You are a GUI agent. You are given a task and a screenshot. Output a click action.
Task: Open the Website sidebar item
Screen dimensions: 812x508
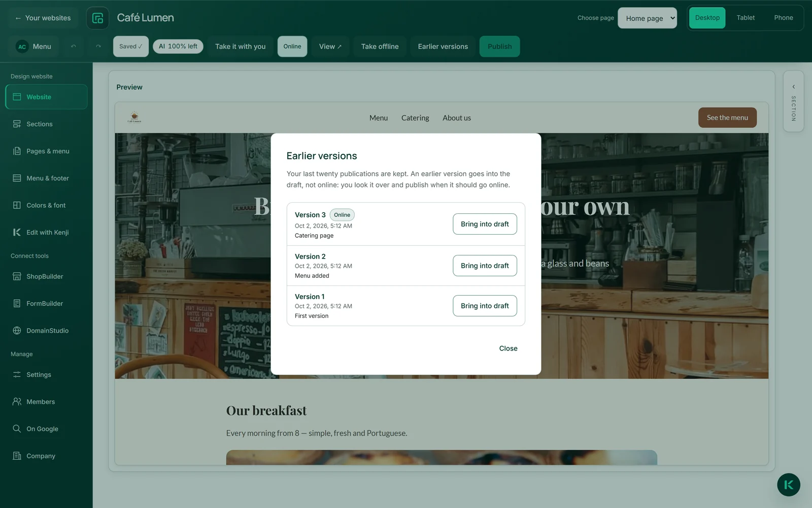pos(46,97)
